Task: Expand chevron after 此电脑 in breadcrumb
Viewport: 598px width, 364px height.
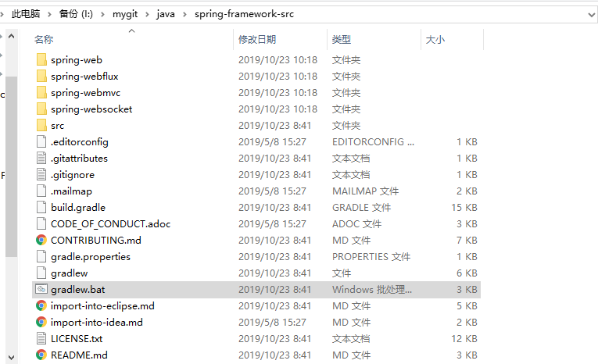Action: 49,15
